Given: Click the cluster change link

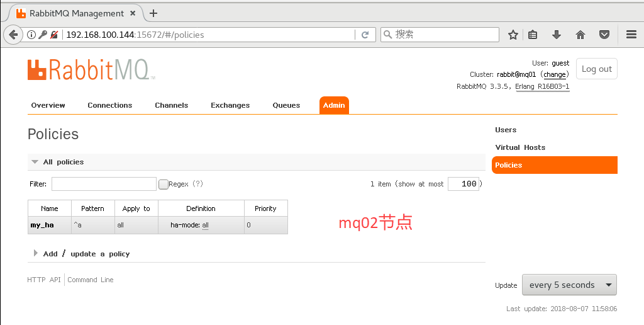Looking at the screenshot, I should pyautogui.click(x=555, y=74).
